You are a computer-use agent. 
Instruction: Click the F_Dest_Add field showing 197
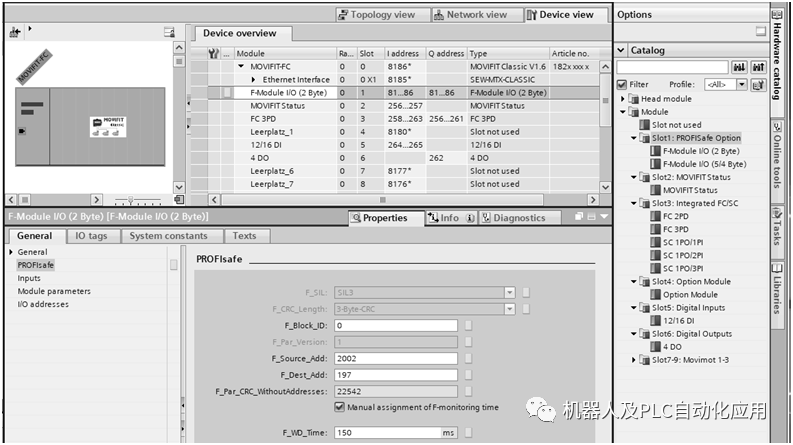click(395, 375)
